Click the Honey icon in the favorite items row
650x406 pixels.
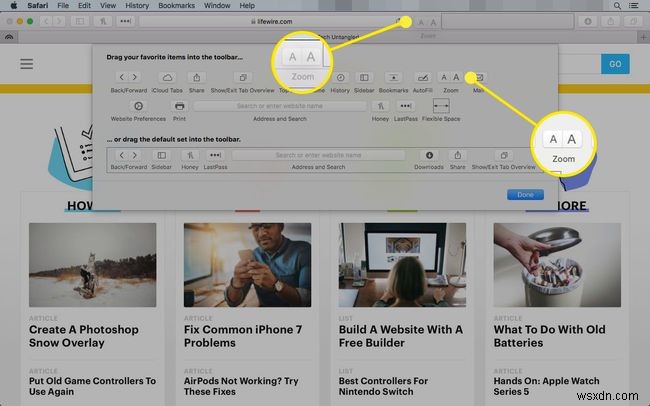coord(380,106)
